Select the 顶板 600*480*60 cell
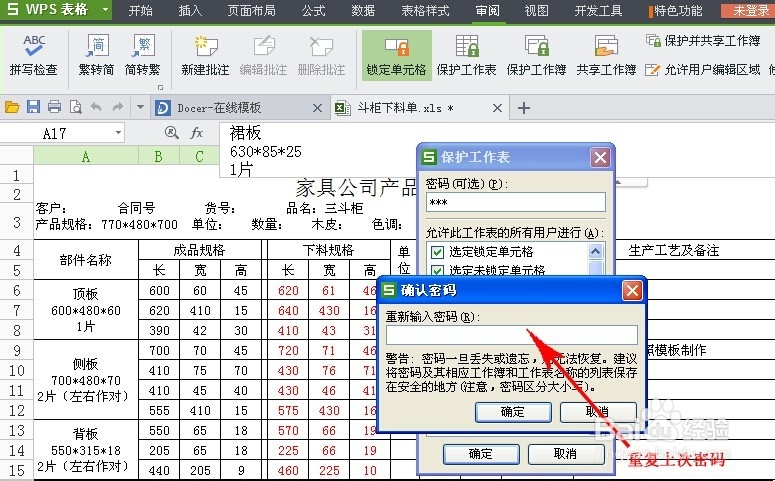 point(86,310)
